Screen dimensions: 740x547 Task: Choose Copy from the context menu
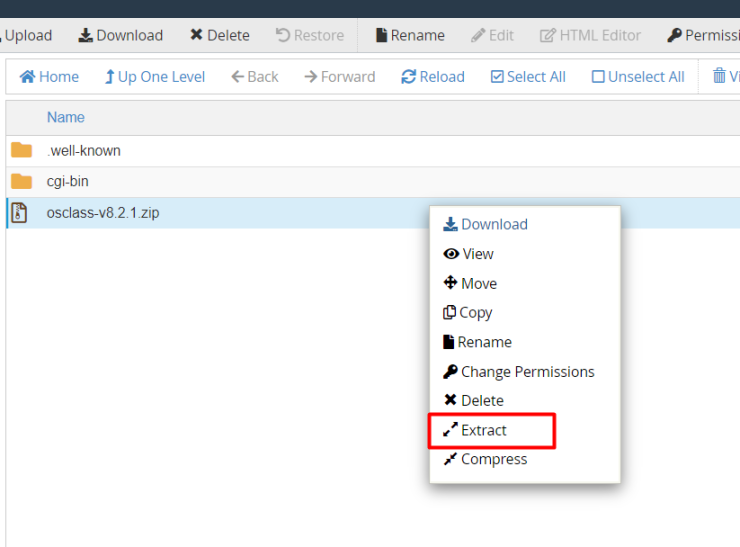tap(468, 312)
